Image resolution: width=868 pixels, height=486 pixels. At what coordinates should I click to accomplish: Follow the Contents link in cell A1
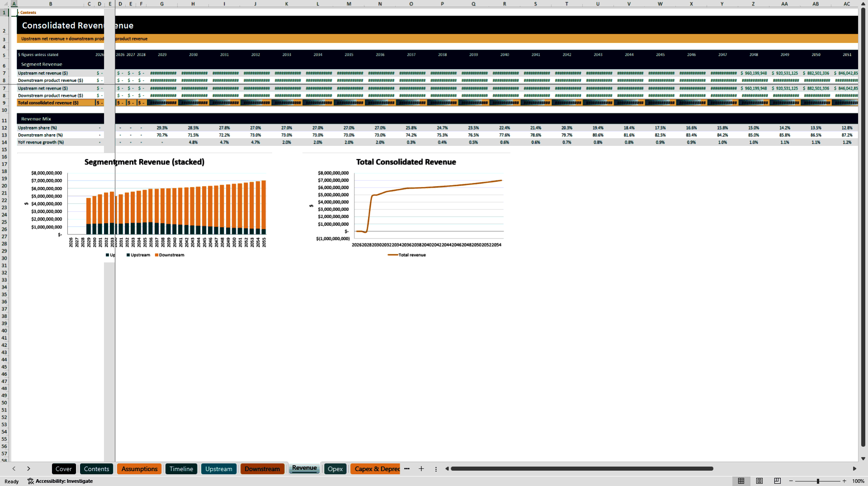point(28,13)
